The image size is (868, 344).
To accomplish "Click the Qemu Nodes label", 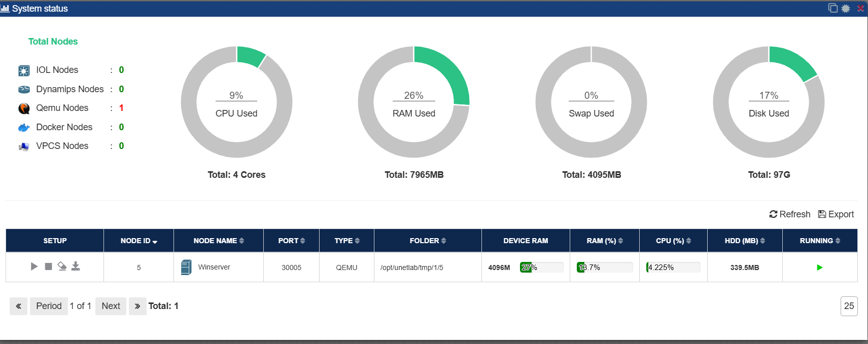I will point(62,108).
